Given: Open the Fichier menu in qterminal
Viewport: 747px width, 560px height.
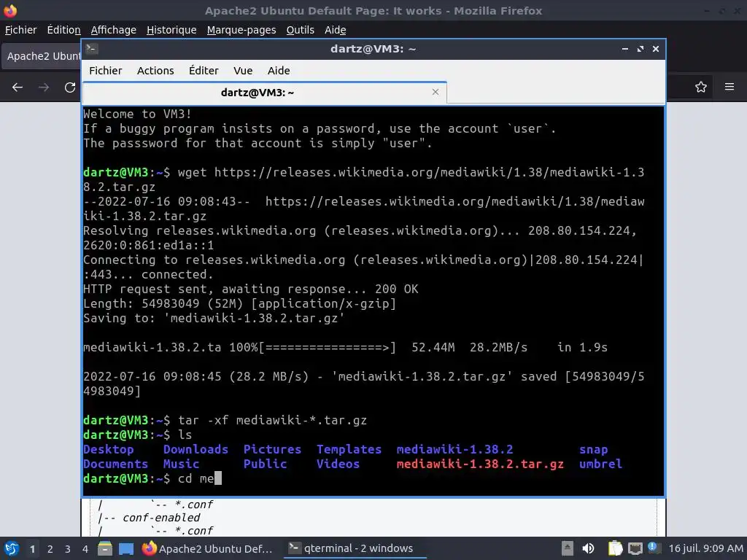Looking at the screenshot, I should click(x=105, y=71).
